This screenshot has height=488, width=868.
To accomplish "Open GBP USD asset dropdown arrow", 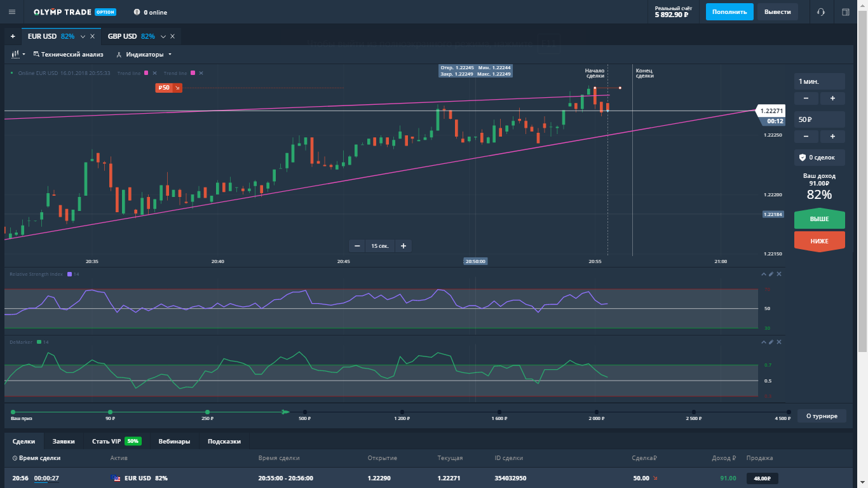I will tap(163, 36).
